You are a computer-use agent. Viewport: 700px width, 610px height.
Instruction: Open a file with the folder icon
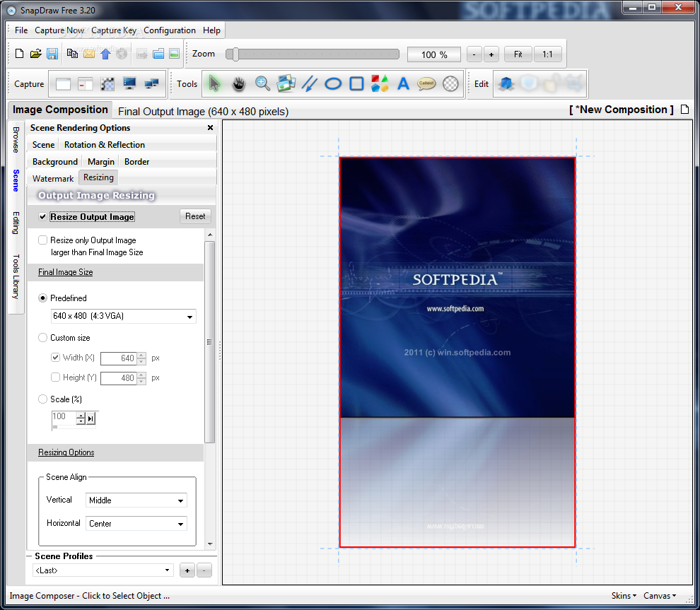pyautogui.click(x=36, y=54)
